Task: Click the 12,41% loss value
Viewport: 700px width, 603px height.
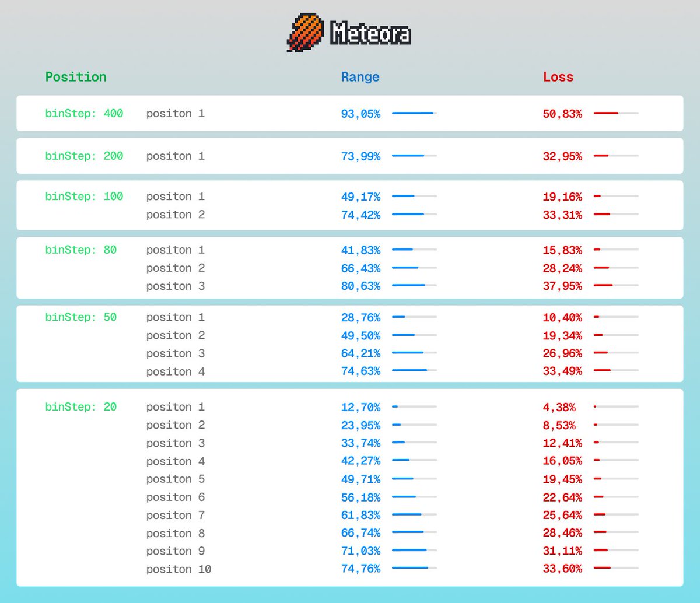Action: (x=562, y=443)
